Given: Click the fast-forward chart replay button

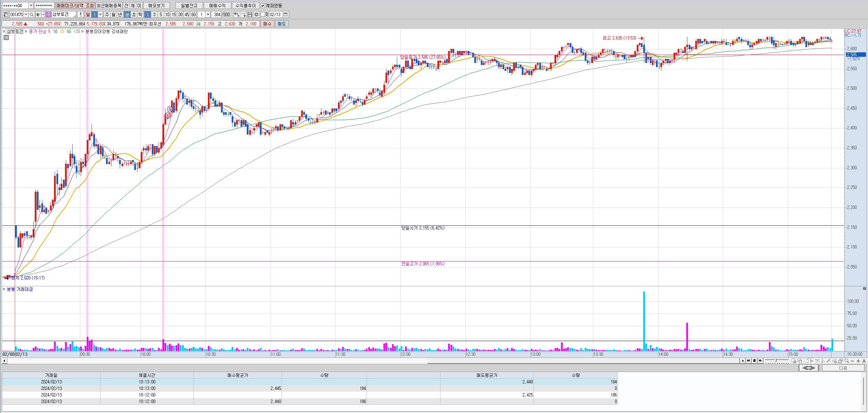Looking at the screenshot, I should 760,361.
